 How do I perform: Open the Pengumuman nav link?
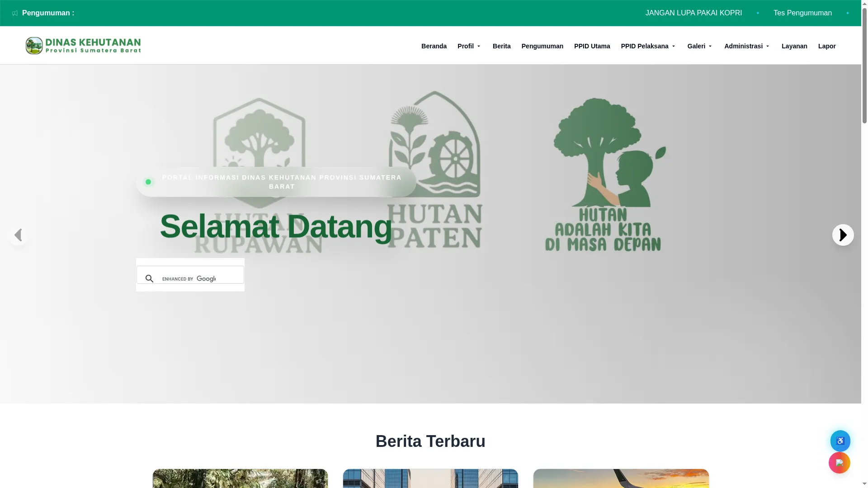point(542,46)
